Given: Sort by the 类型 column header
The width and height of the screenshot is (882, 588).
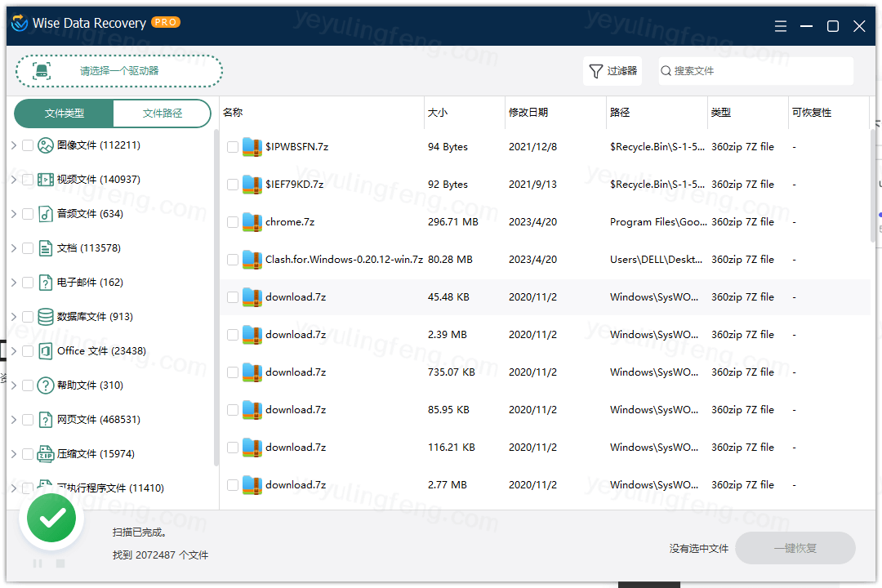Looking at the screenshot, I should point(747,113).
